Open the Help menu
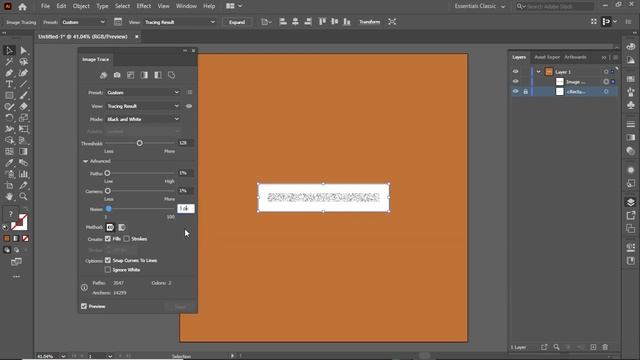The height and width of the screenshot is (360, 640). click(x=209, y=6)
